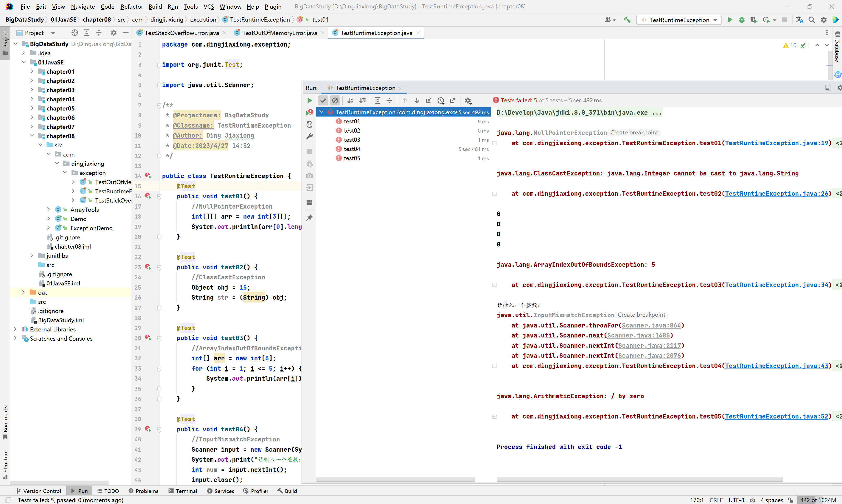The height and width of the screenshot is (504, 842).
Task: Expand External Libraries node
Action: tap(15, 329)
